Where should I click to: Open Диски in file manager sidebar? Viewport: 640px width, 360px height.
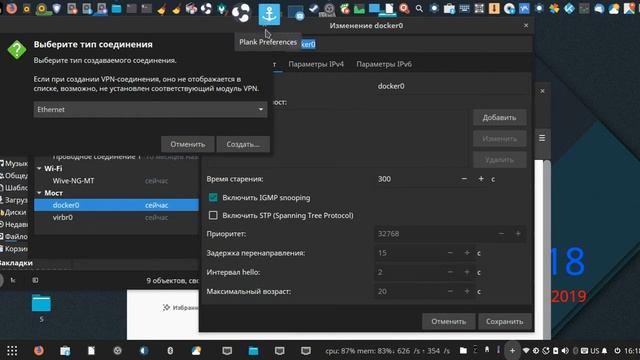point(14,212)
